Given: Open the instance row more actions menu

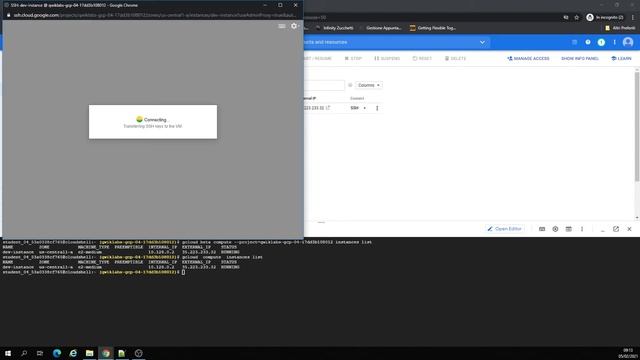Looking at the screenshot, I should 377,108.
